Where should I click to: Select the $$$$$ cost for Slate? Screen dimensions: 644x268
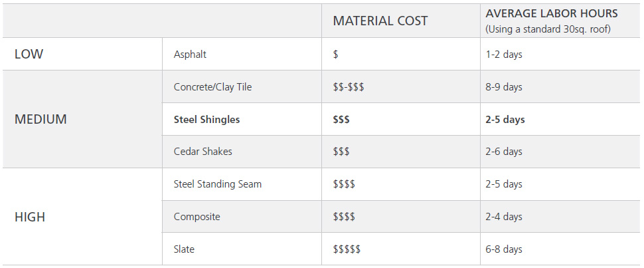[347, 249]
